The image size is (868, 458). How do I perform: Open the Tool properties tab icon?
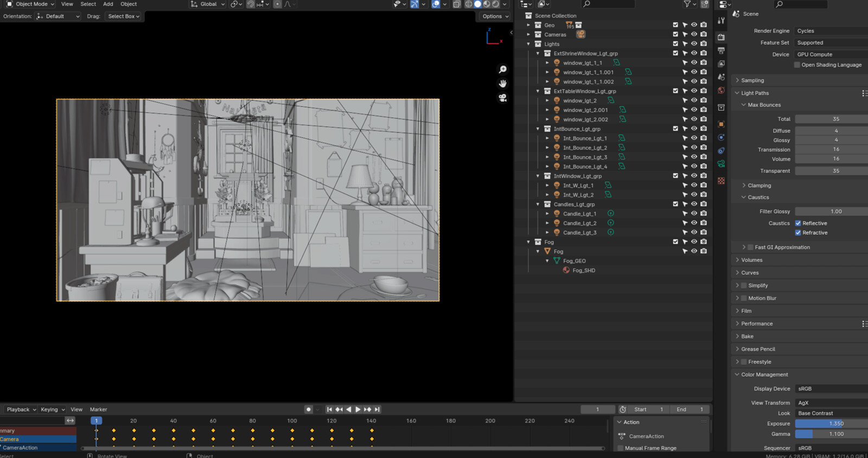(x=721, y=21)
